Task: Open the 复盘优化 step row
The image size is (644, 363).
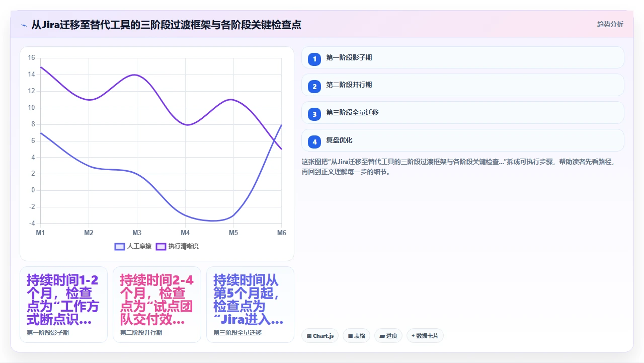Action: (x=462, y=140)
